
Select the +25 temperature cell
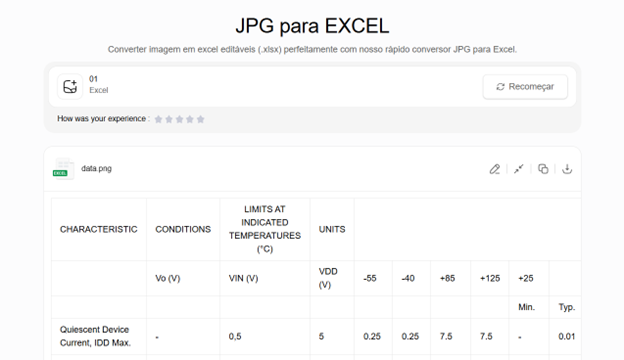(529, 278)
